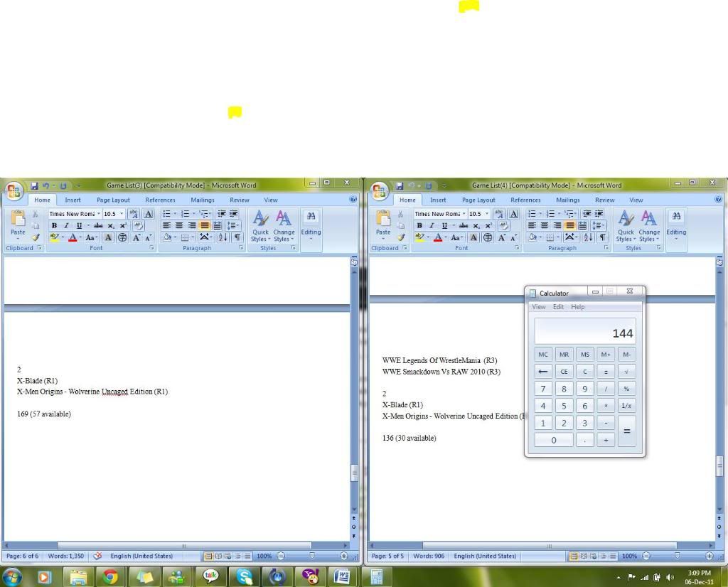Open font size dropdown in Game List(4)
The height and width of the screenshot is (587, 728).
point(487,214)
